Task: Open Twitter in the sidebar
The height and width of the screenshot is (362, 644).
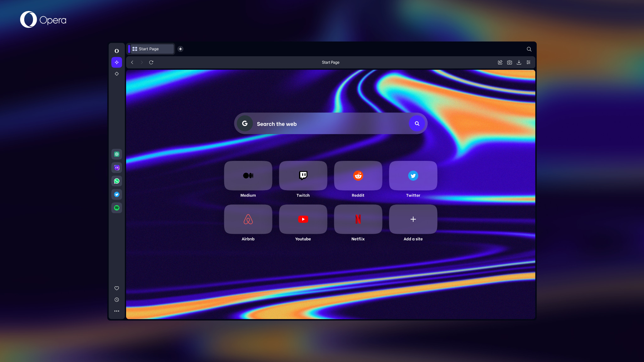Action: 117,195
